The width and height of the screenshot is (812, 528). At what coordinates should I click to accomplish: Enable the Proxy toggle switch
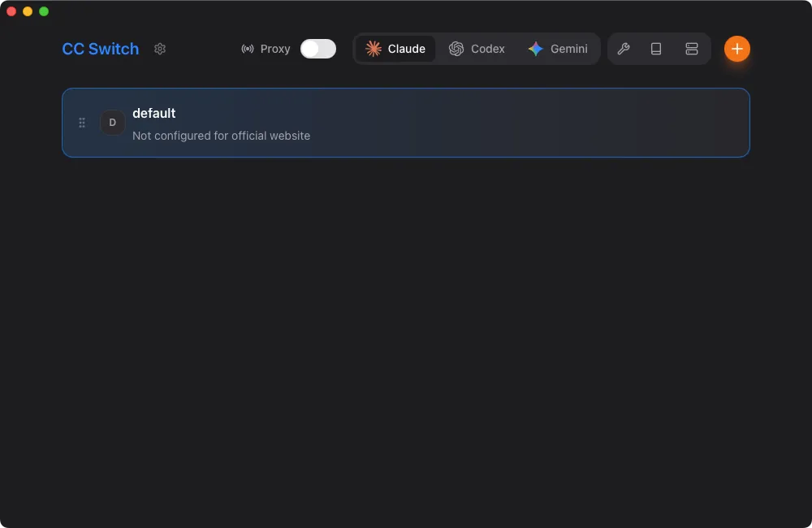click(x=318, y=49)
